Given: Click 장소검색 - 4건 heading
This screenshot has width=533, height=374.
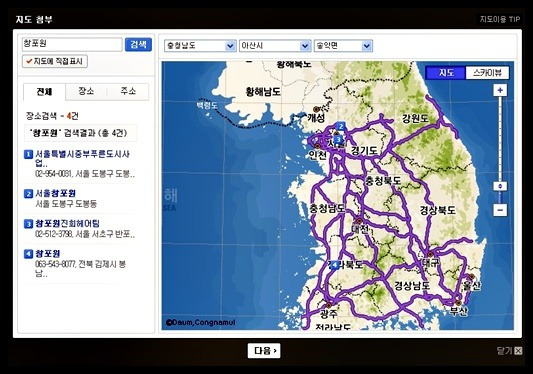Looking at the screenshot, I should tap(52, 116).
